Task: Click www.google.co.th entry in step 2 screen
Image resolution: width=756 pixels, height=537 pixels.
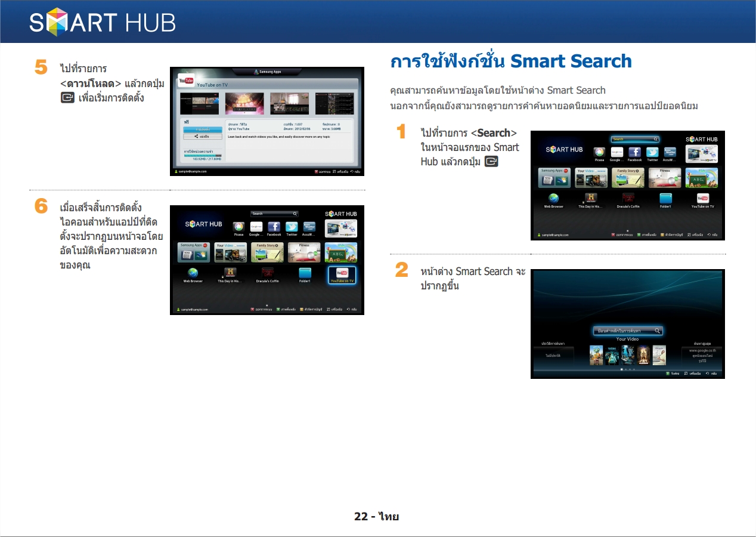Action: click(x=702, y=351)
